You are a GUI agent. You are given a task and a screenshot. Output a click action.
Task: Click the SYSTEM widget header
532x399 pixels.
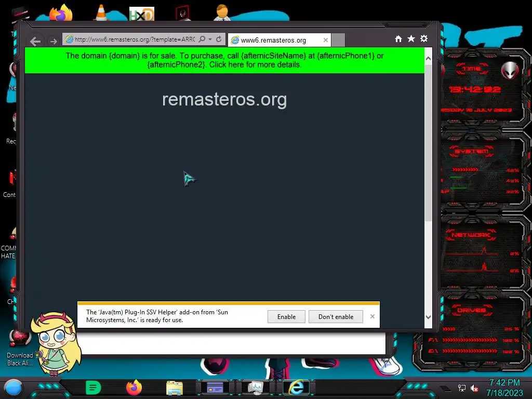coord(472,151)
